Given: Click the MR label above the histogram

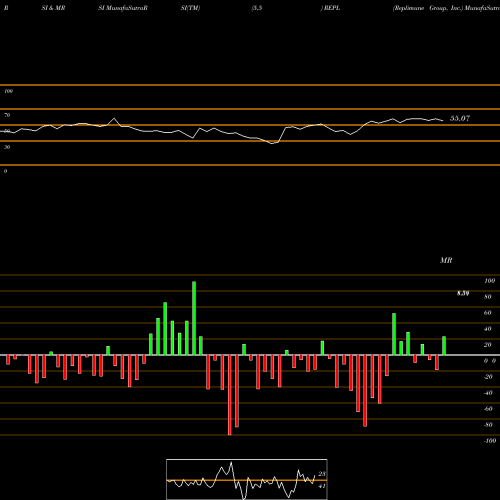Looking at the screenshot, I should click(x=446, y=260).
